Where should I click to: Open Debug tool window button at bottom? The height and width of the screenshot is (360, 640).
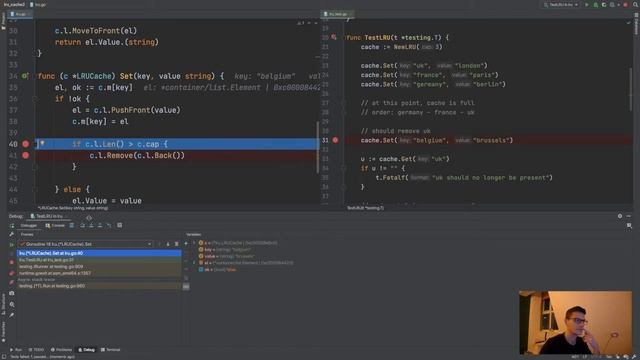point(87,350)
